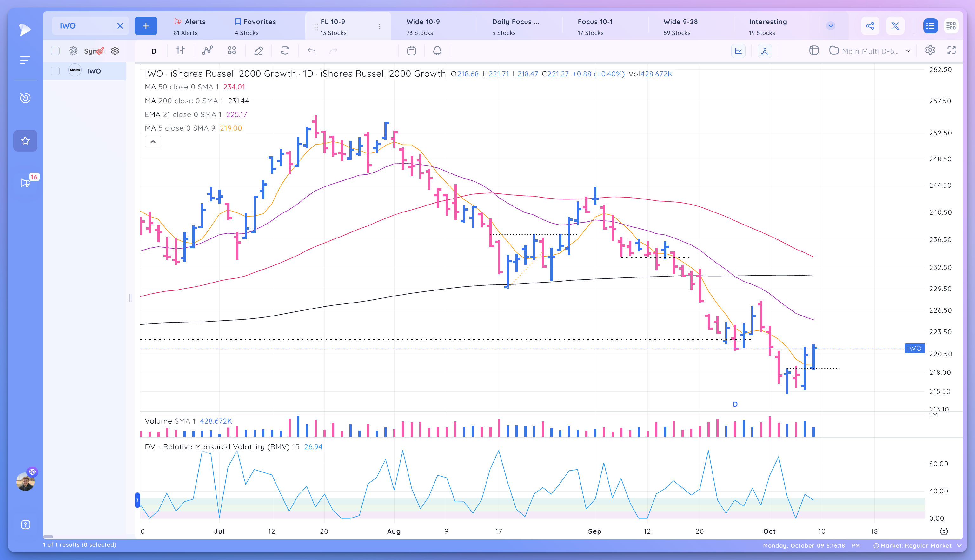
Task: Click the EMA 21 indicator legend
Action: pos(196,114)
